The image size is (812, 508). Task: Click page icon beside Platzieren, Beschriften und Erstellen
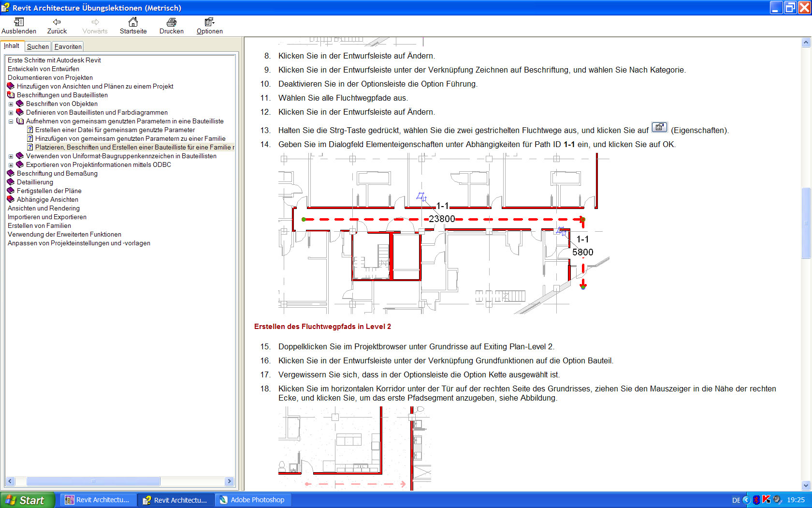tap(30, 147)
